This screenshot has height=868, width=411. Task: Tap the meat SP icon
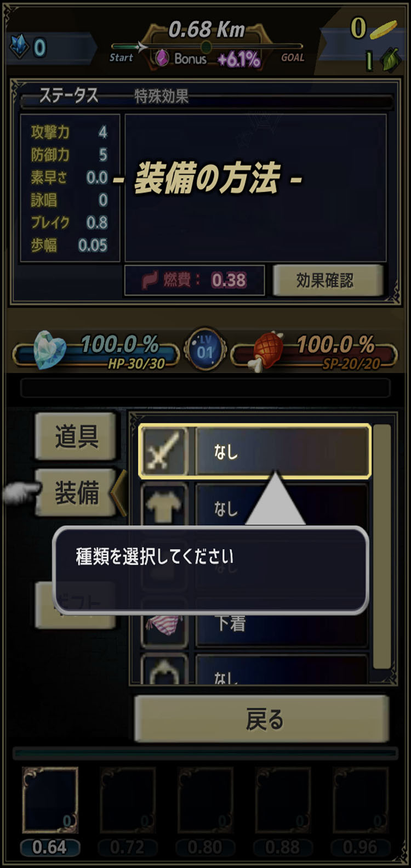coord(267,349)
